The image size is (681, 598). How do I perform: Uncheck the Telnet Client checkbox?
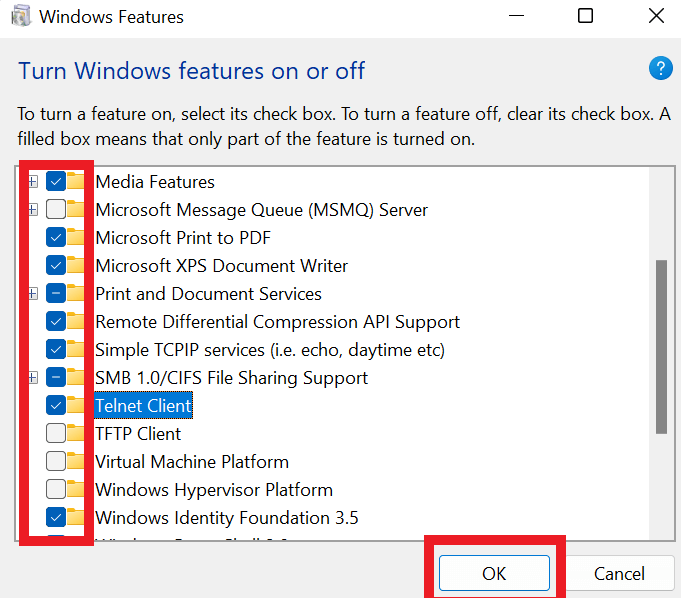[56, 406]
